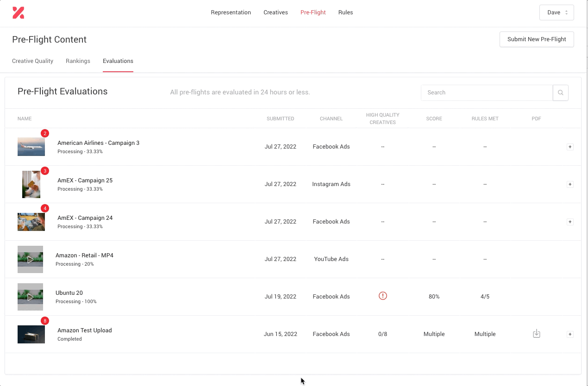The width and height of the screenshot is (588, 386).
Task: Click the Instagram Ads channel cell
Action: [331, 184]
